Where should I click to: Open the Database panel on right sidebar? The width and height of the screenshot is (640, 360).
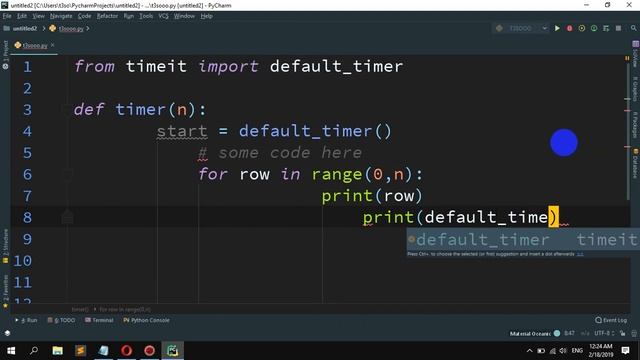(635, 163)
